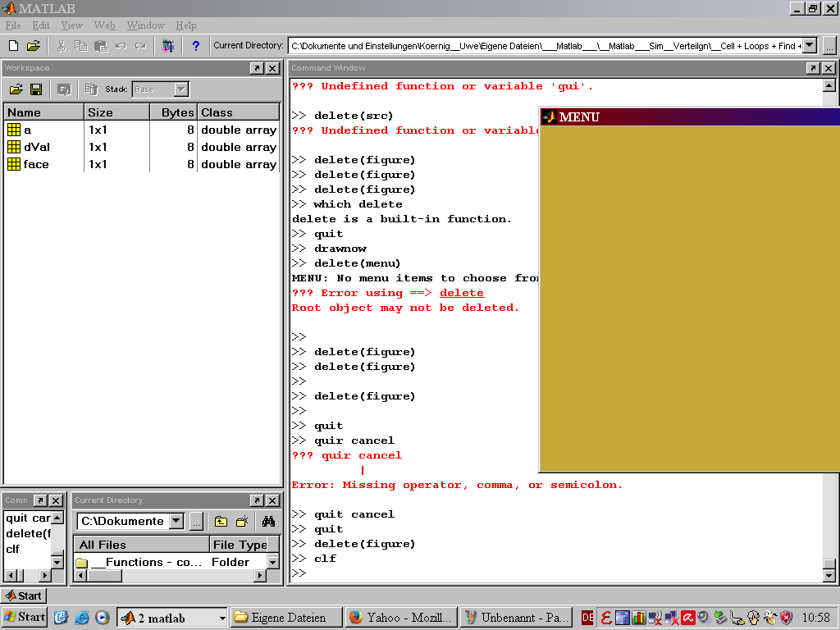Click the blue question mark Help icon
Screen dimensions: 840x630
(x=195, y=46)
